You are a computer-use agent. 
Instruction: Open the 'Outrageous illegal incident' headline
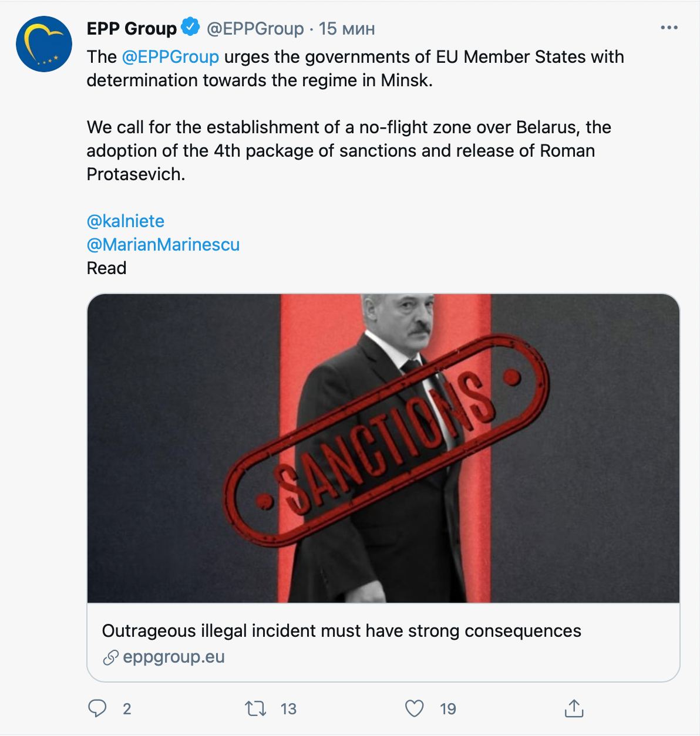pyautogui.click(x=341, y=631)
